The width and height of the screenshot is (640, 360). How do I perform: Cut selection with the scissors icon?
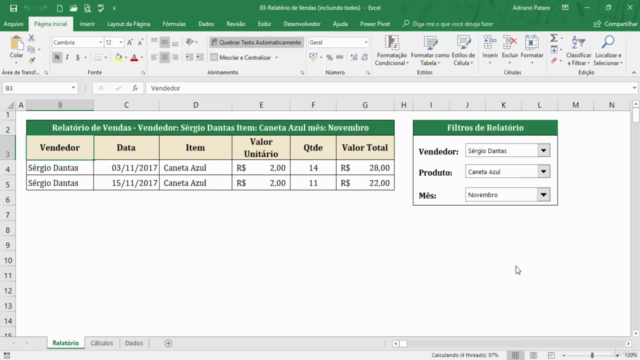(x=31, y=38)
